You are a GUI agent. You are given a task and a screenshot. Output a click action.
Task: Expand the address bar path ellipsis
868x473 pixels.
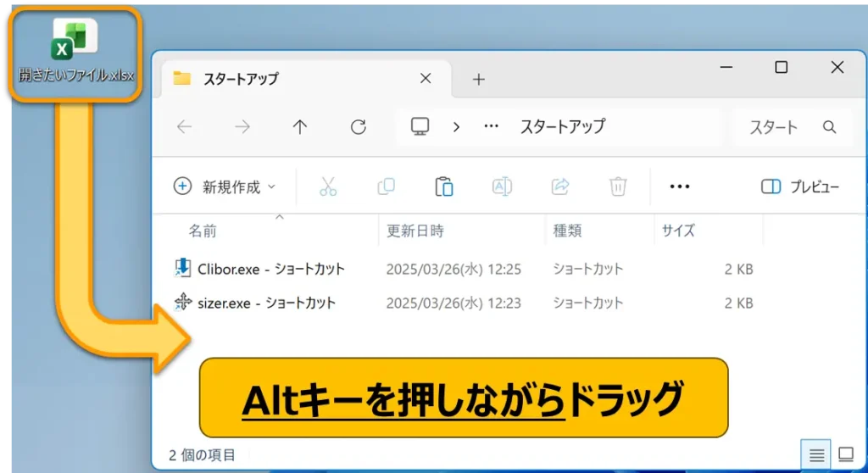point(491,127)
